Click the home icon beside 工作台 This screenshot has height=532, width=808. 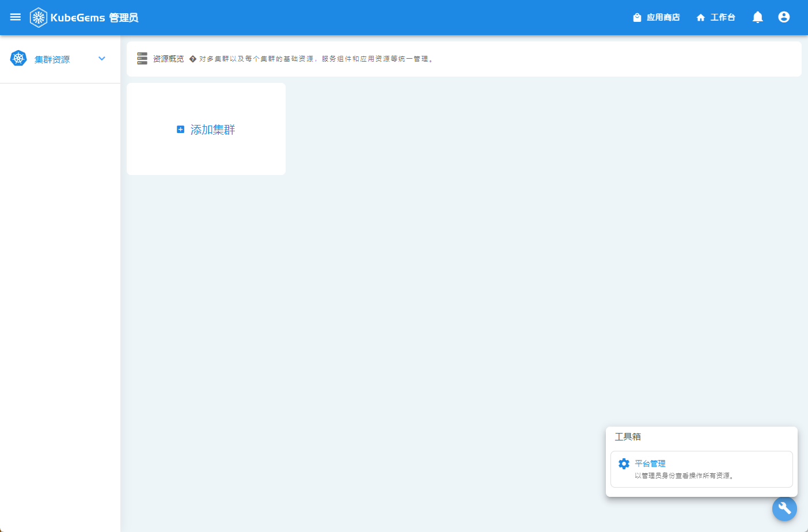click(701, 18)
